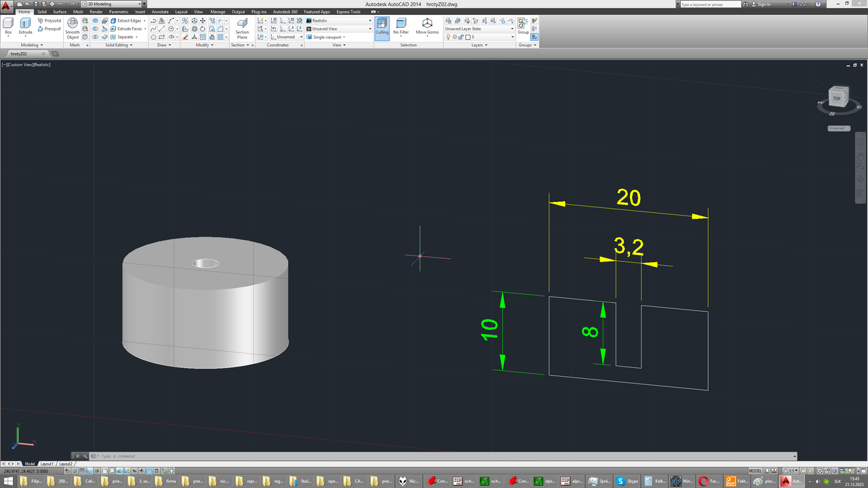Switch to the Layout2 tab
This screenshot has height=488, width=868.
[x=66, y=464]
